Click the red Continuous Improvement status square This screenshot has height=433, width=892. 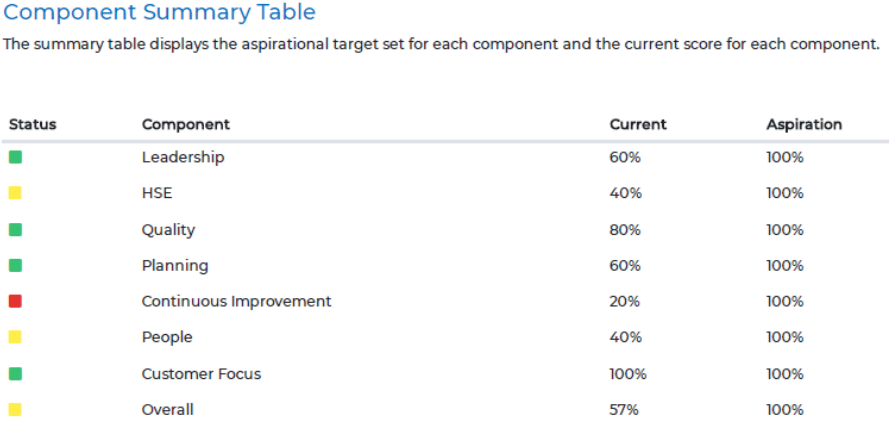pyautogui.click(x=15, y=301)
